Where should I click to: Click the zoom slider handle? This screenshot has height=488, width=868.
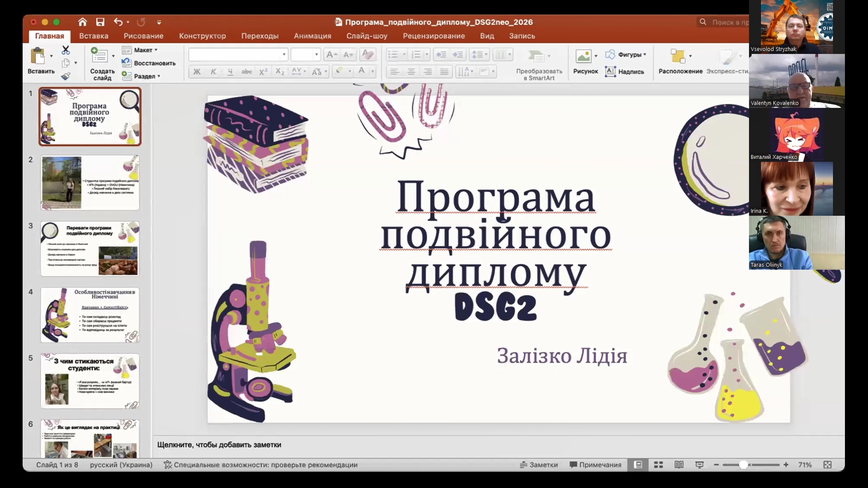coord(743,465)
